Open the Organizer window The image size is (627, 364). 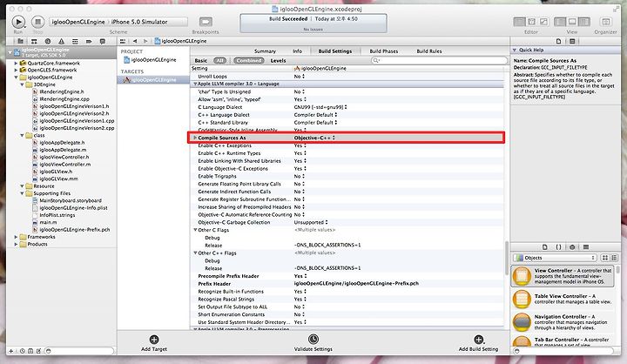coord(606,22)
